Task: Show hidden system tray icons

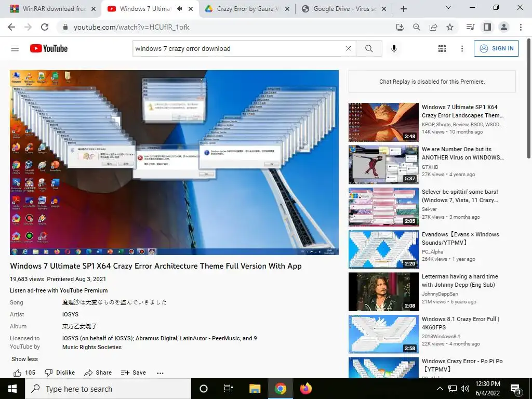Action: pyautogui.click(x=440, y=389)
